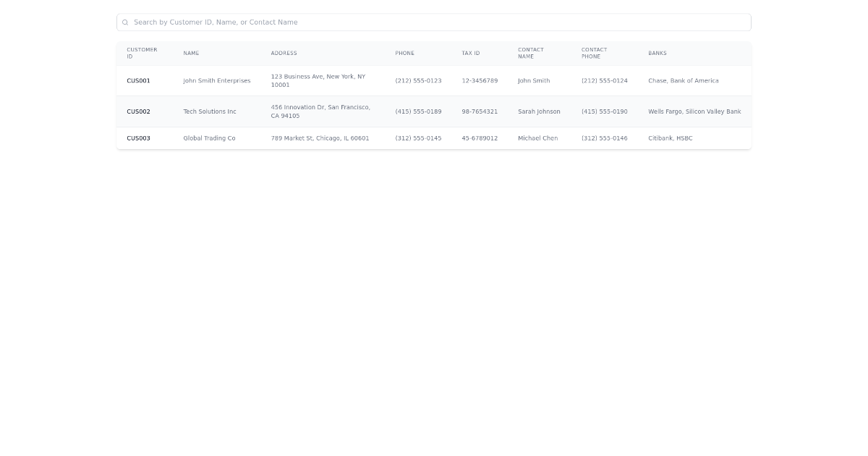Click the Tech Solutions Inc name cell
The height and width of the screenshot is (456, 868).
pos(210,112)
